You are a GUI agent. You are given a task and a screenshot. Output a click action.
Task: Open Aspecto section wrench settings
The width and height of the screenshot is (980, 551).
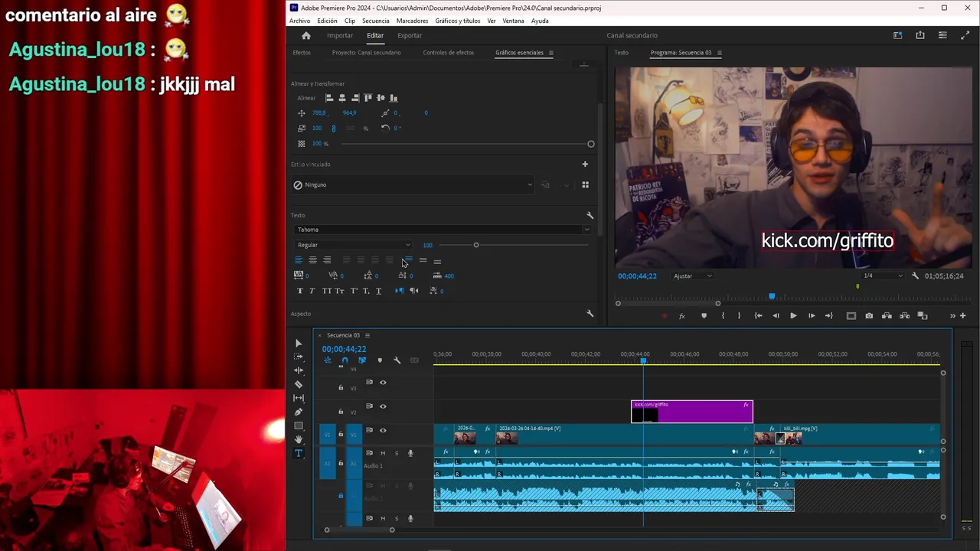coord(590,314)
